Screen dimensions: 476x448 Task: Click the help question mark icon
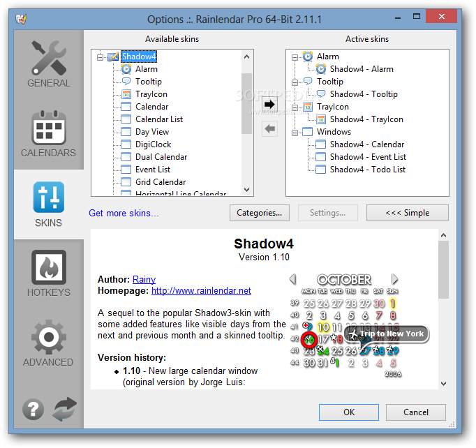pyautogui.click(x=33, y=409)
